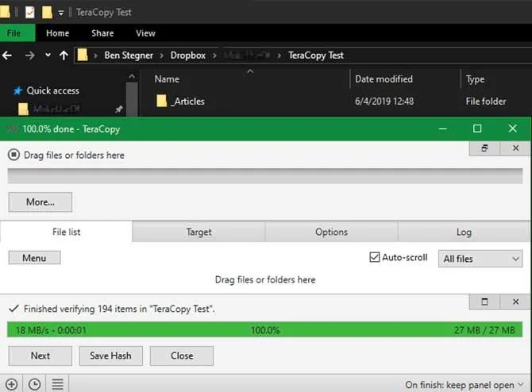The image size is (532, 392).
Task: Switch to the Options tab
Action: pyautogui.click(x=331, y=232)
